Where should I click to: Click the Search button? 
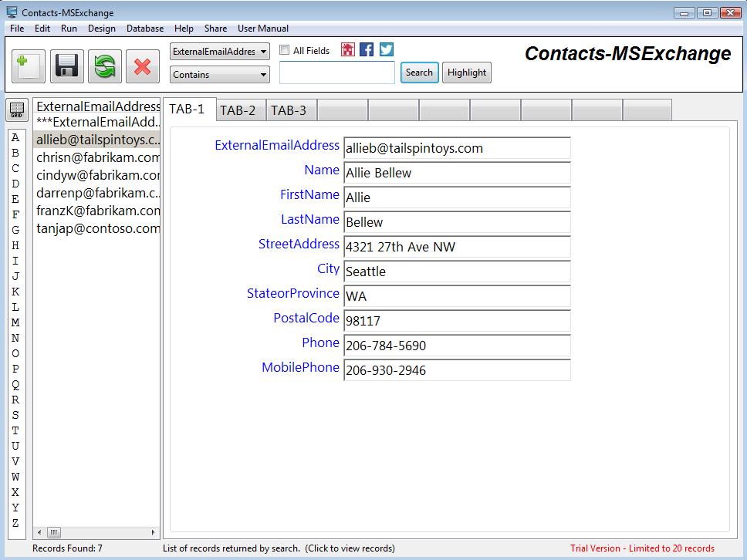[x=419, y=73]
